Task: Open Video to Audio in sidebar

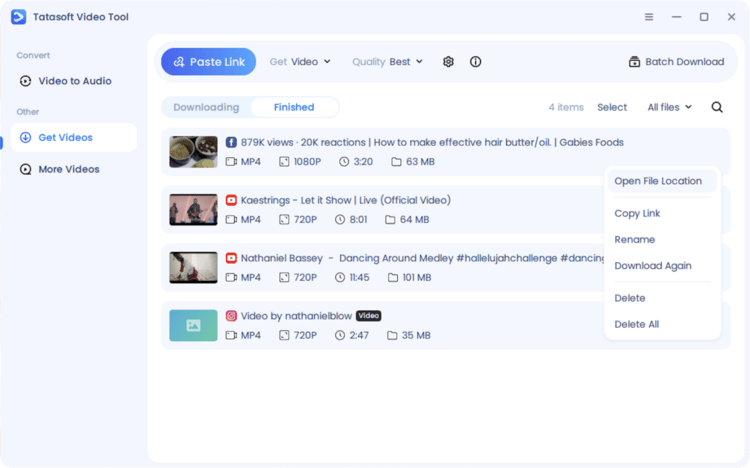Action: pos(74,81)
